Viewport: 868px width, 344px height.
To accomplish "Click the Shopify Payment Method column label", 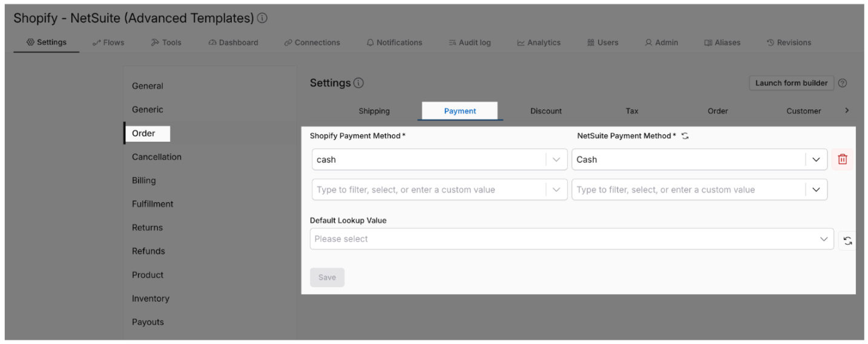I will point(358,136).
